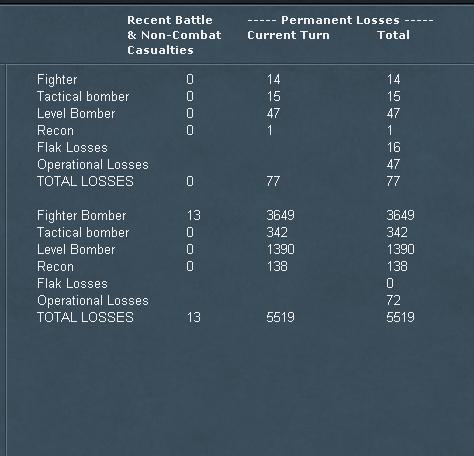Click upper Tactical bomber total 15

tap(394, 97)
